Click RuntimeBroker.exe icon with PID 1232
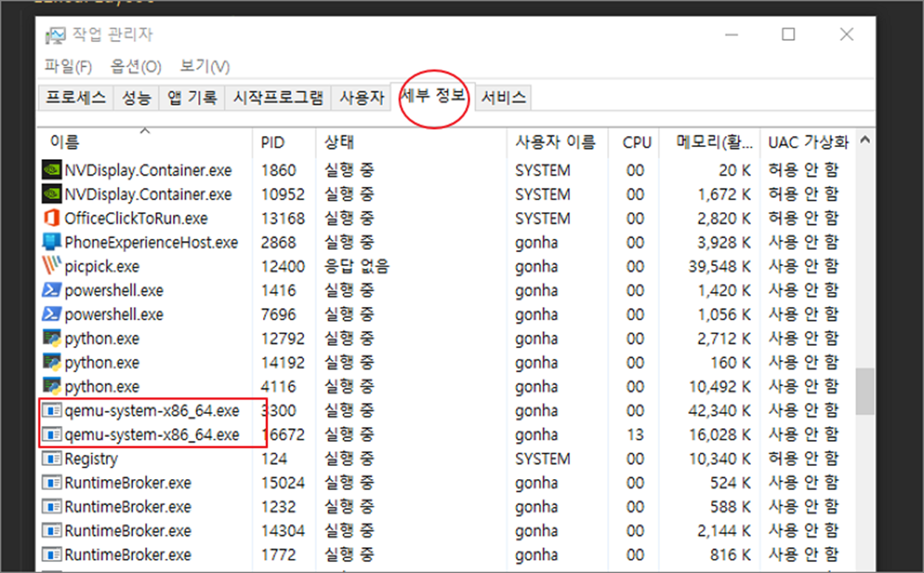The width and height of the screenshot is (924, 573). pos(51,506)
